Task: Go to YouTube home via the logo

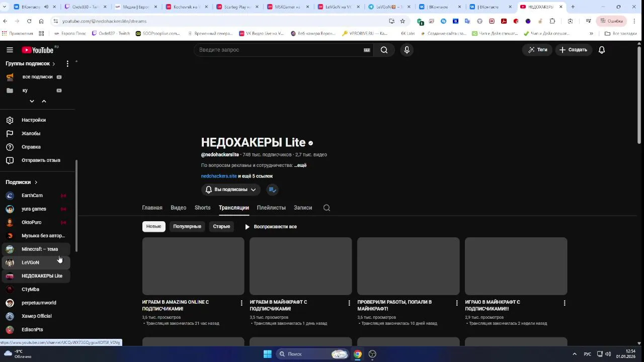Action: [38, 50]
